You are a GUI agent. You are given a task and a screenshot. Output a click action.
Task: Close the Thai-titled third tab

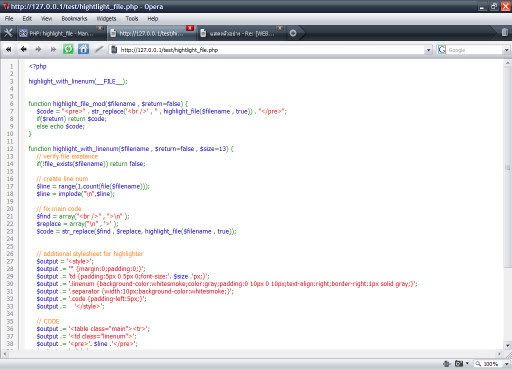point(280,28)
